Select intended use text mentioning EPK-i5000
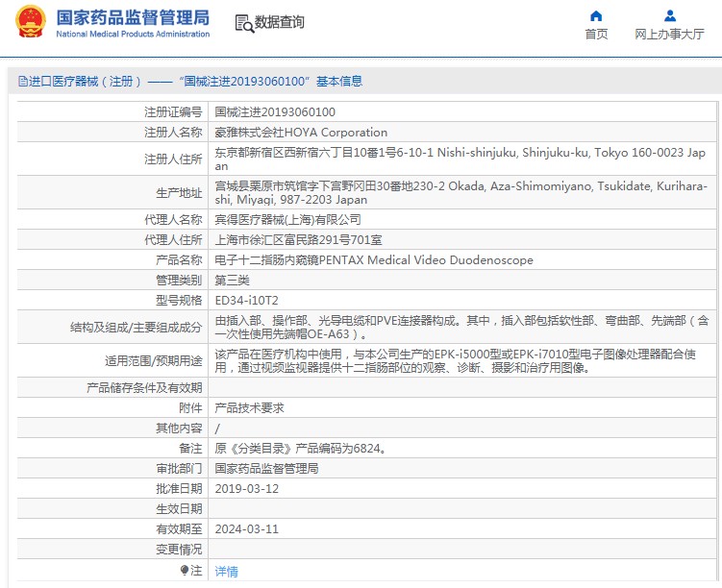This screenshot has height=588, width=722. pyautogui.click(x=456, y=360)
